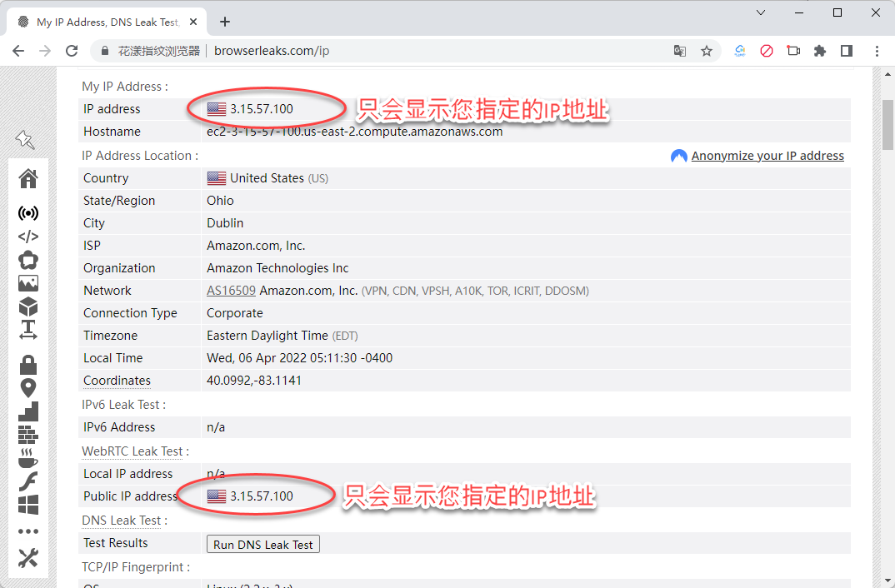Select the My IP Address, DNS Leak Test tab
895x588 pixels.
click(x=107, y=22)
